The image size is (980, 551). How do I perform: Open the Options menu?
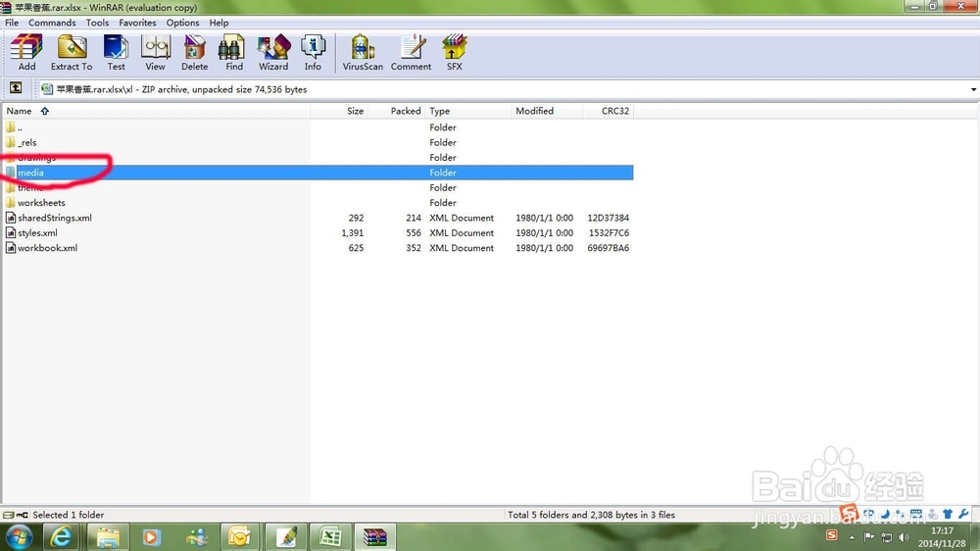182,23
